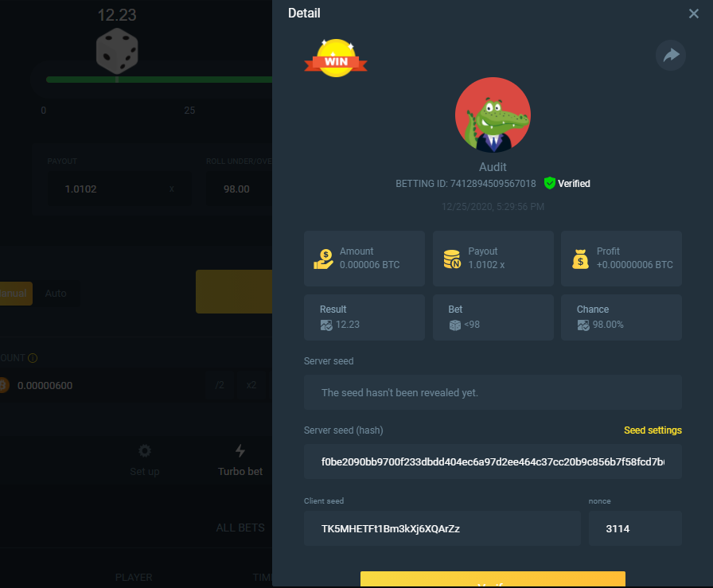Click the green Verified shield icon
The height and width of the screenshot is (588, 713).
click(549, 184)
